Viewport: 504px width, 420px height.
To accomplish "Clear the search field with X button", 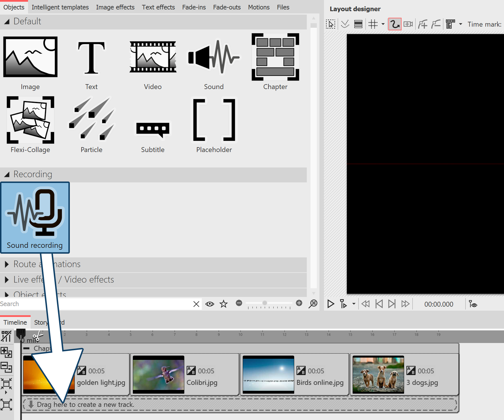I will [196, 304].
